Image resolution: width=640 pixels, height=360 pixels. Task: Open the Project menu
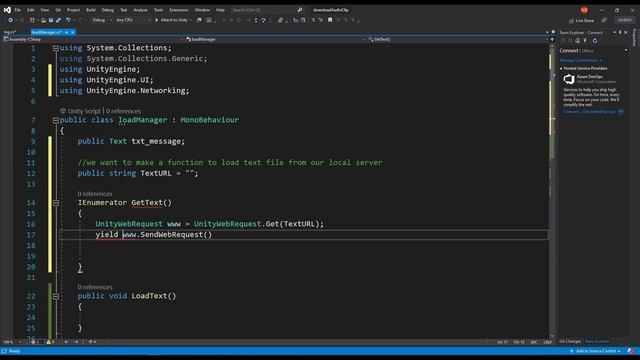(73, 10)
